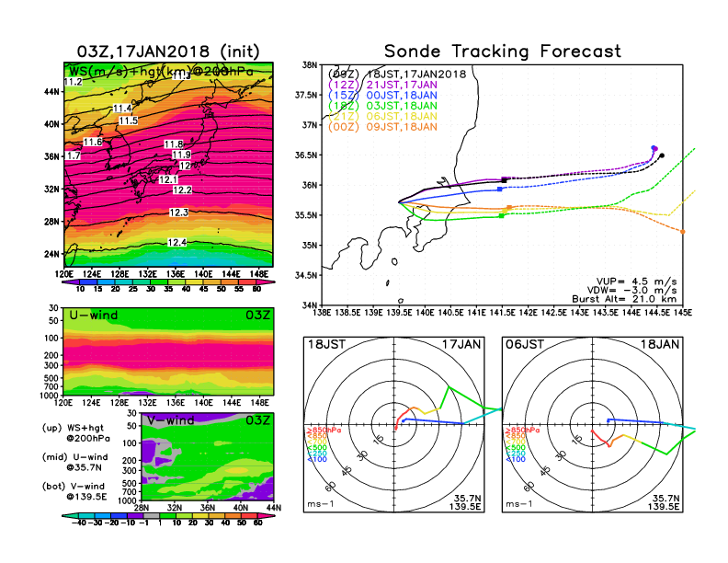Click the "VUP= 4.5 m/s" parameter text

636,281
